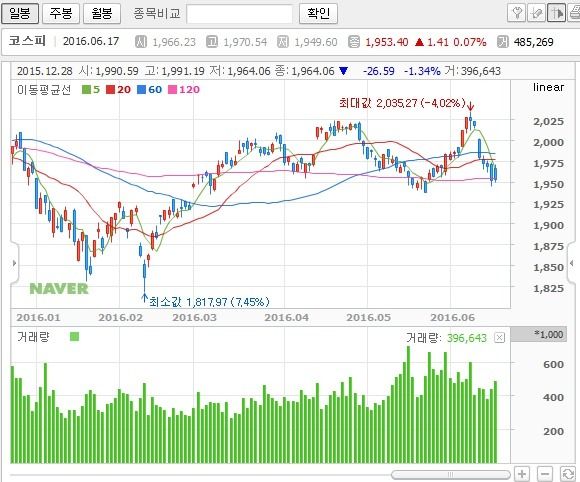Focus the 종목비교 comparison input field

pos(240,14)
